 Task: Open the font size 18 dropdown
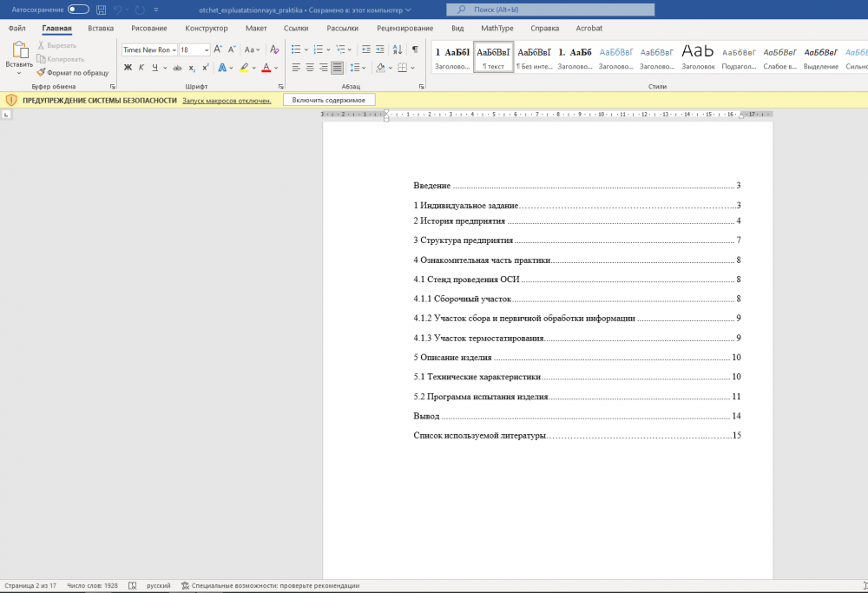207,50
